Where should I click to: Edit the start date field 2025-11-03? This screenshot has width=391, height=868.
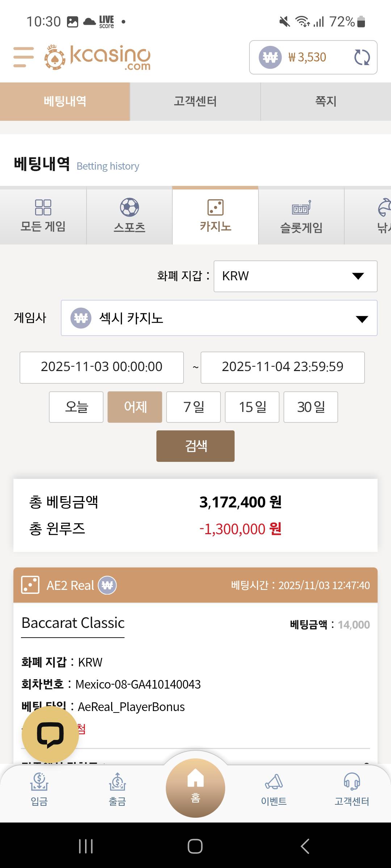(102, 367)
